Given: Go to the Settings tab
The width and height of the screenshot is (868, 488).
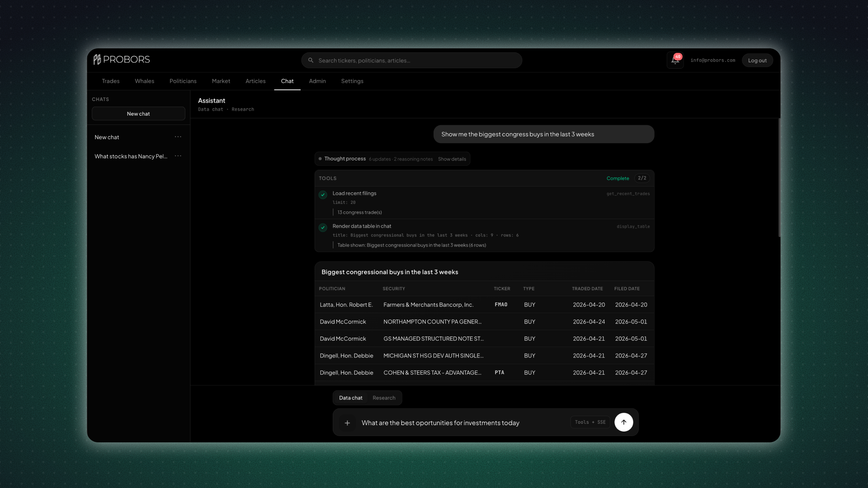Looking at the screenshot, I should [352, 81].
